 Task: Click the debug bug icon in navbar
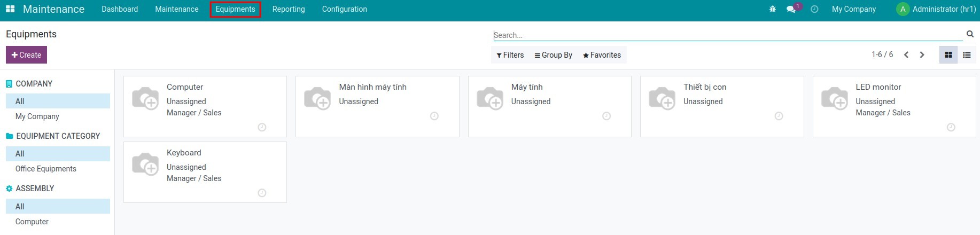pos(772,9)
